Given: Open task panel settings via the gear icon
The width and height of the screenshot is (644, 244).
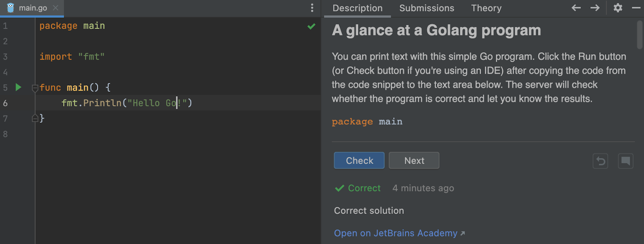Looking at the screenshot, I should tap(618, 8).
